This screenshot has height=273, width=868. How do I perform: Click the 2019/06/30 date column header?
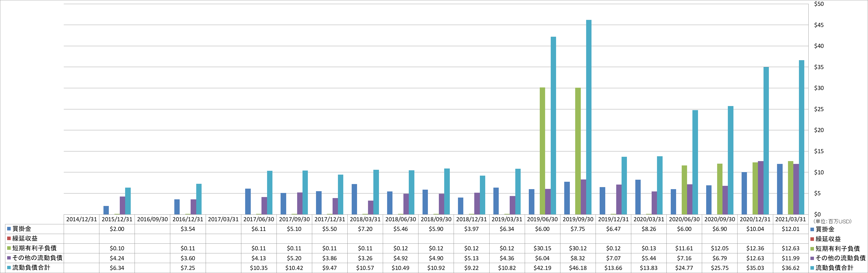click(x=543, y=219)
